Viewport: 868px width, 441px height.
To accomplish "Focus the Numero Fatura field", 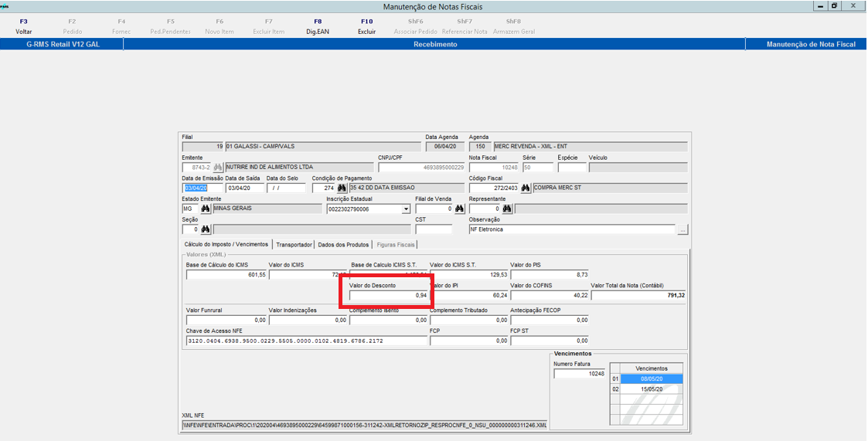I will click(580, 374).
